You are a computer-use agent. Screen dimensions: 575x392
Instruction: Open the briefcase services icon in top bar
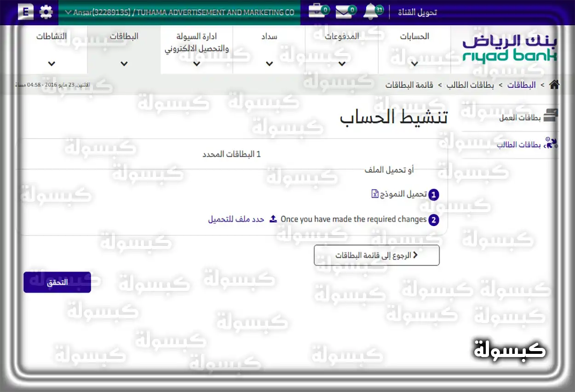[x=316, y=11]
